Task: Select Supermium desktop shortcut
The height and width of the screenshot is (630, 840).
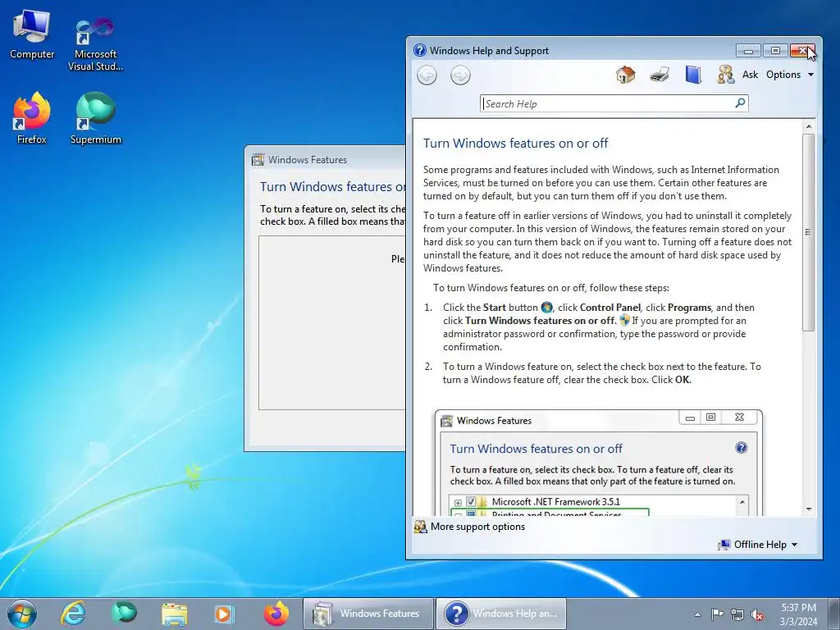Action: pos(96,118)
